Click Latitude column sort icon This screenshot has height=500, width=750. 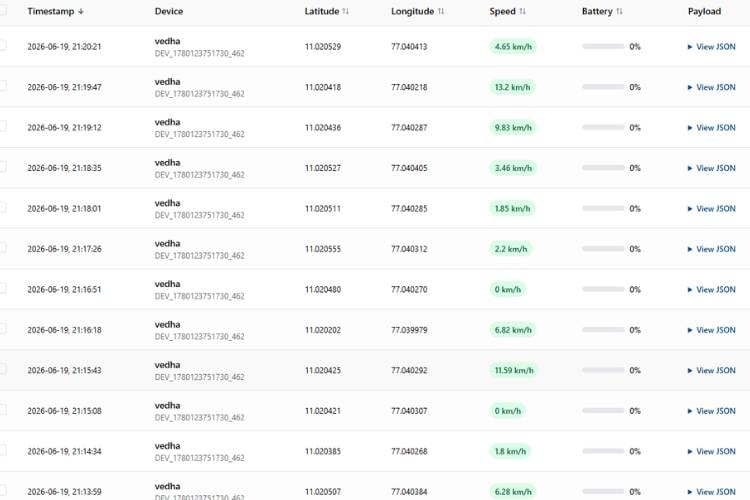click(x=345, y=11)
